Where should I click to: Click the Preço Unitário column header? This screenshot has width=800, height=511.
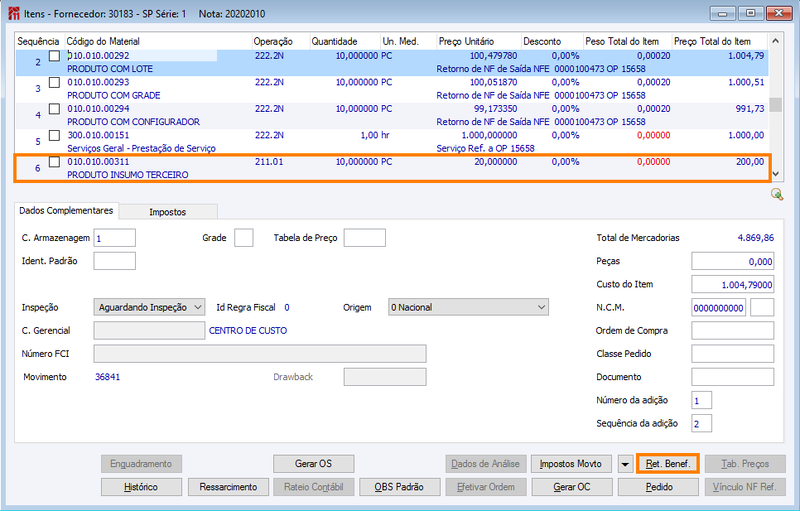coord(479,41)
